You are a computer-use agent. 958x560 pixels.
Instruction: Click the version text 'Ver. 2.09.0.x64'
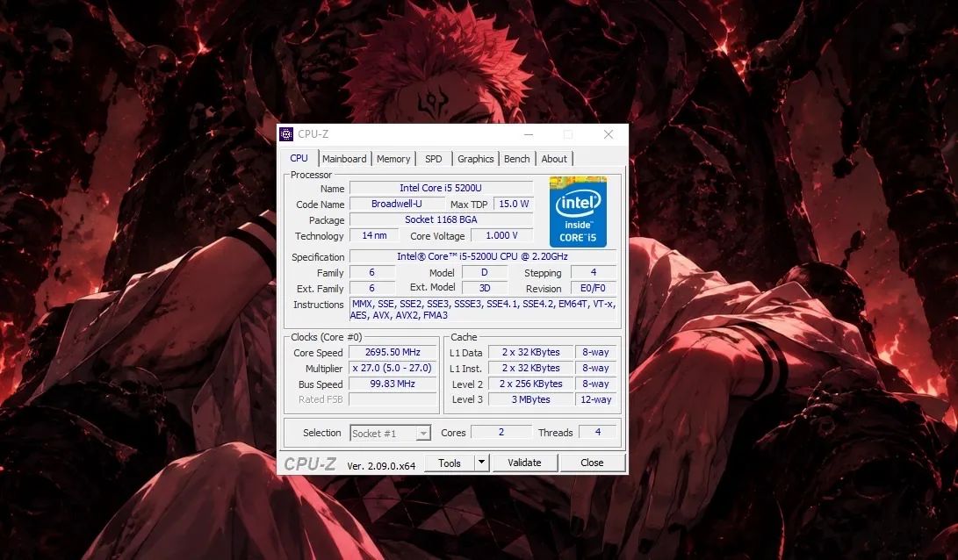click(x=381, y=466)
